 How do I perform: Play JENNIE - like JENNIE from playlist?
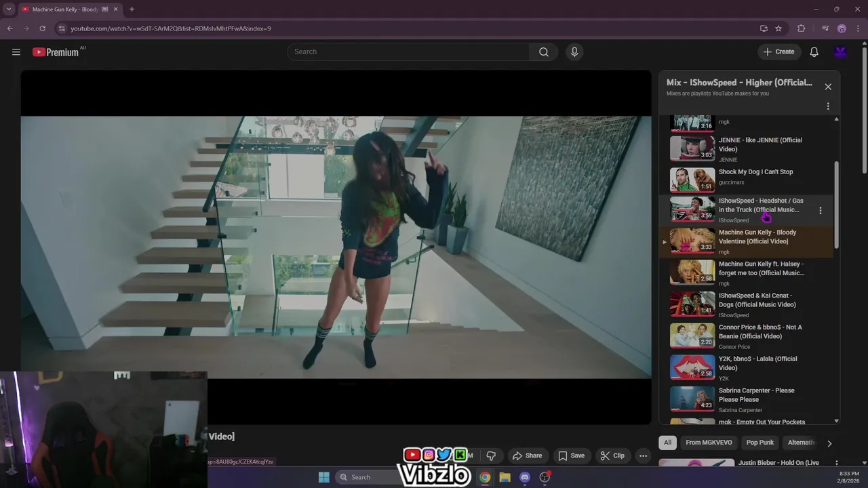(746, 148)
